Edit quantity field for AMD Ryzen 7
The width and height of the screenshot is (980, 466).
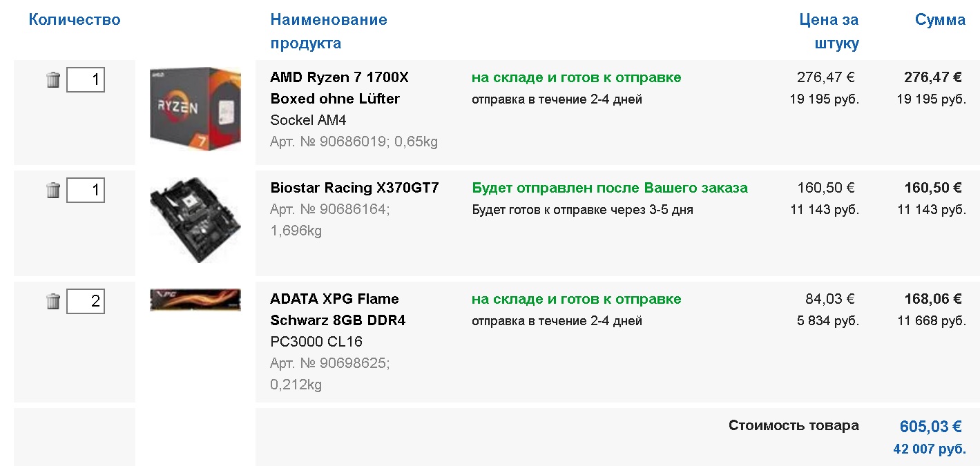pyautogui.click(x=86, y=80)
